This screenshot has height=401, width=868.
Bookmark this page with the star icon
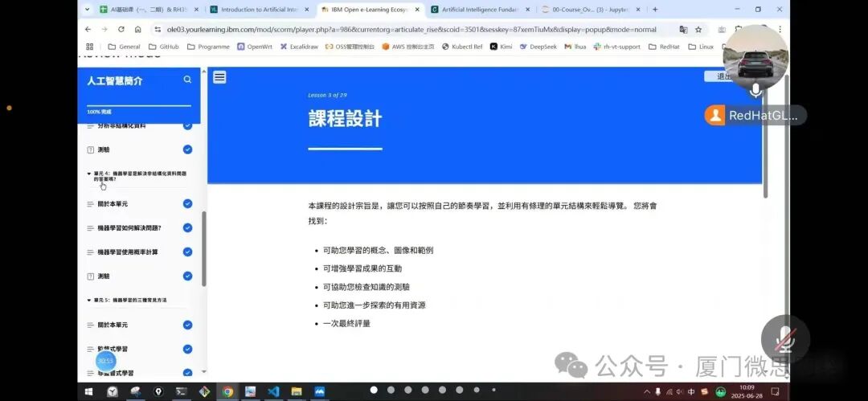coord(698,30)
